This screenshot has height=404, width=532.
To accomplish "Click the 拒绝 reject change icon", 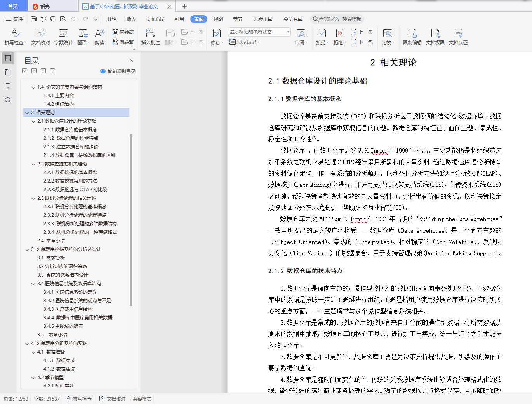I will tap(339, 33).
